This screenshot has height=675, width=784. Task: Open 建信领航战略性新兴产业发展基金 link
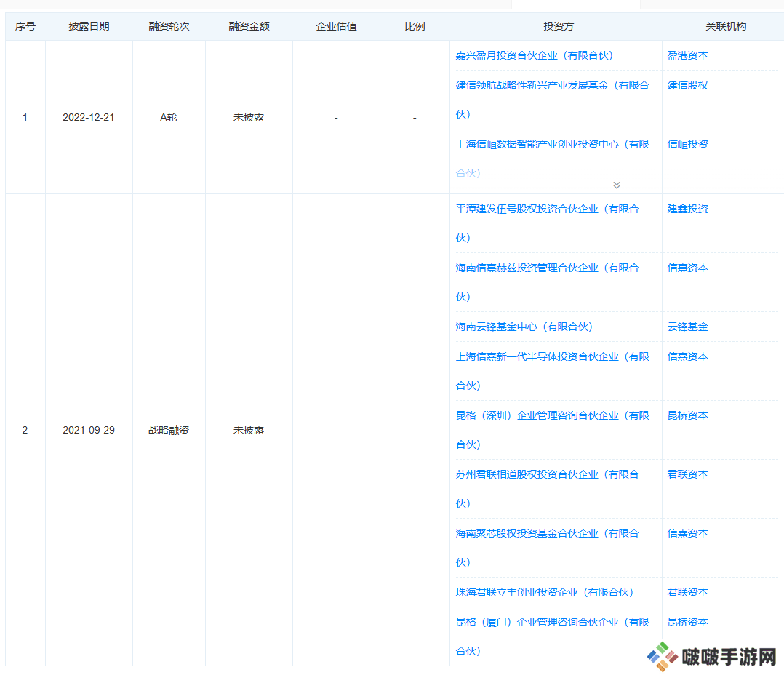click(552, 100)
